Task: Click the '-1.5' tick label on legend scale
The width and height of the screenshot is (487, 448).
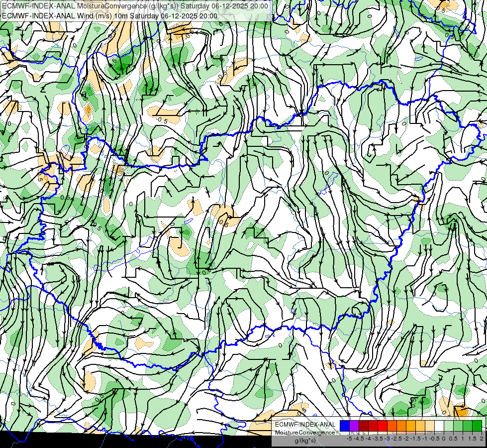Action: pos(416,439)
